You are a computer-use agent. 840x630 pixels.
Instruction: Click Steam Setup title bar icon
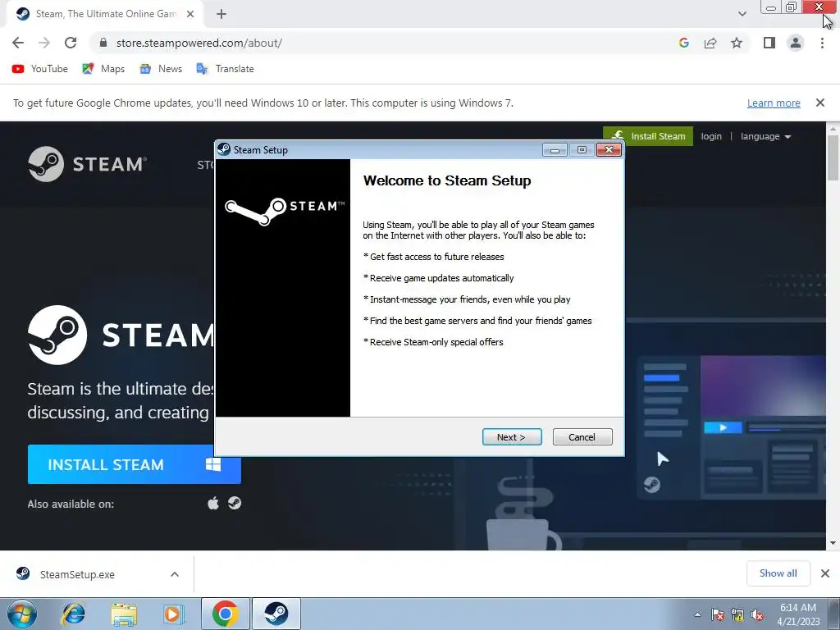224,149
